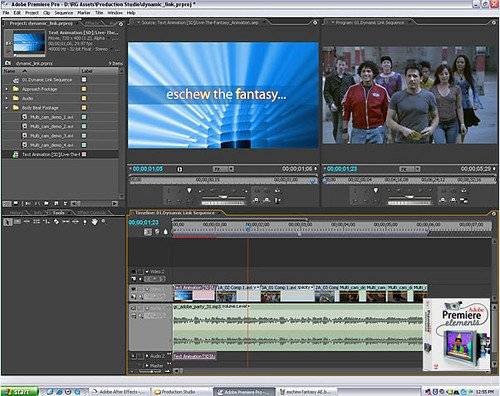Click the Clear trash icon in Project panel
This screenshot has height=396, width=500.
[66, 203]
